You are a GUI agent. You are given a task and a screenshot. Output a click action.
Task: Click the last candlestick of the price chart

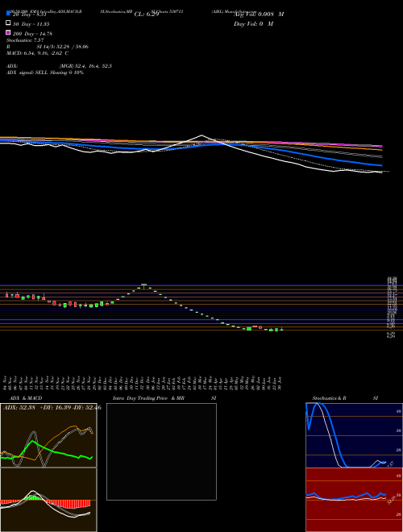click(281, 330)
